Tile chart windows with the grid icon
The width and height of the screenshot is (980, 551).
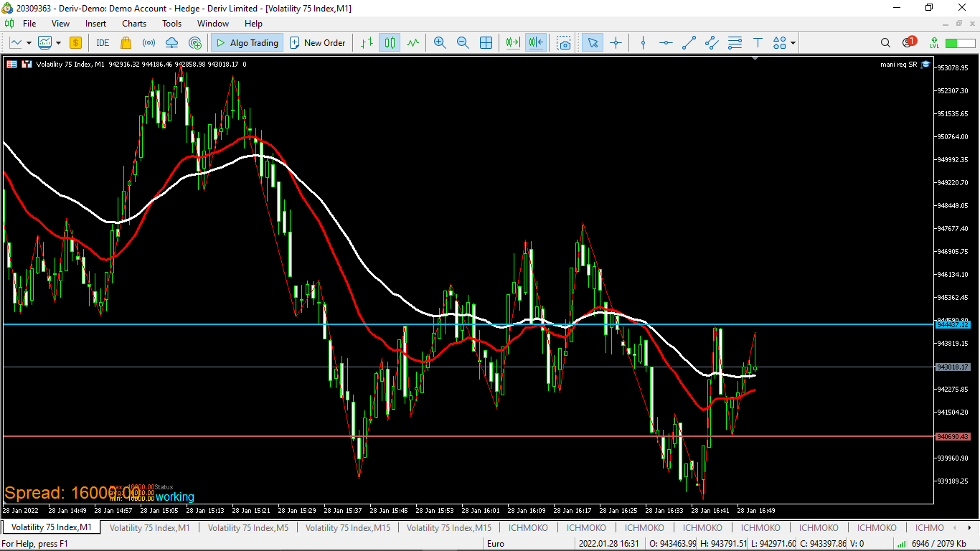[486, 43]
